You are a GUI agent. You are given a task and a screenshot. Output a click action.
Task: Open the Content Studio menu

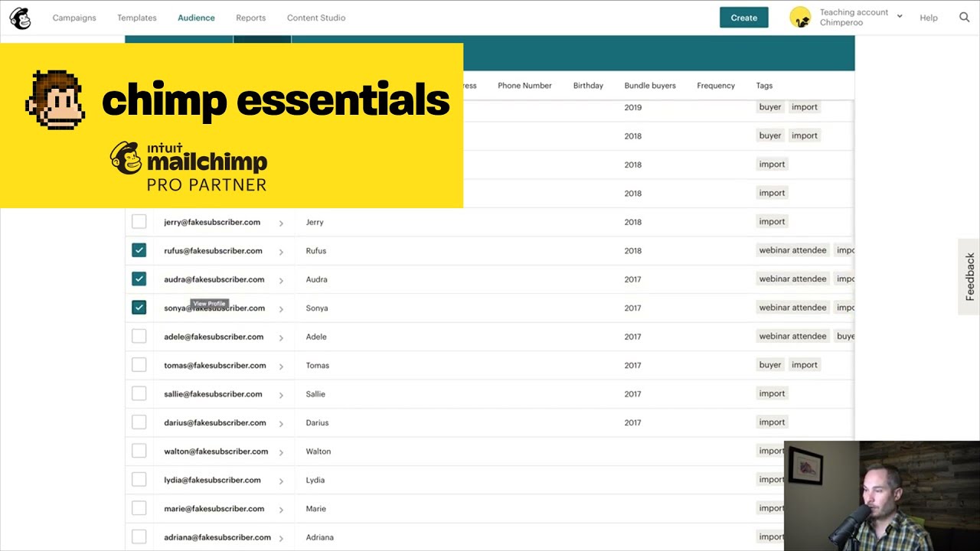316,18
